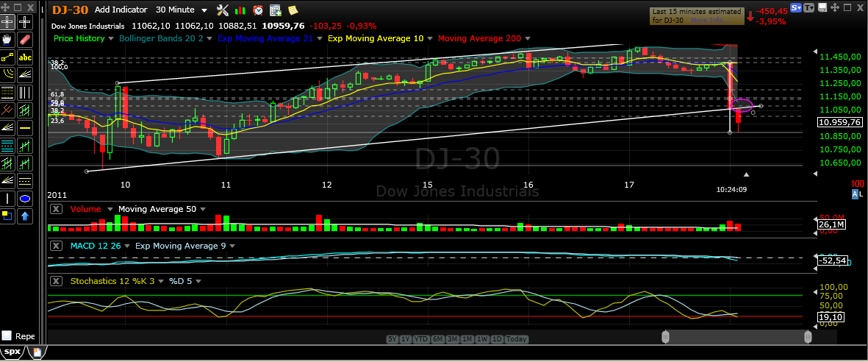
Task: Expand the %D 5 options arrow
Action: point(198,282)
